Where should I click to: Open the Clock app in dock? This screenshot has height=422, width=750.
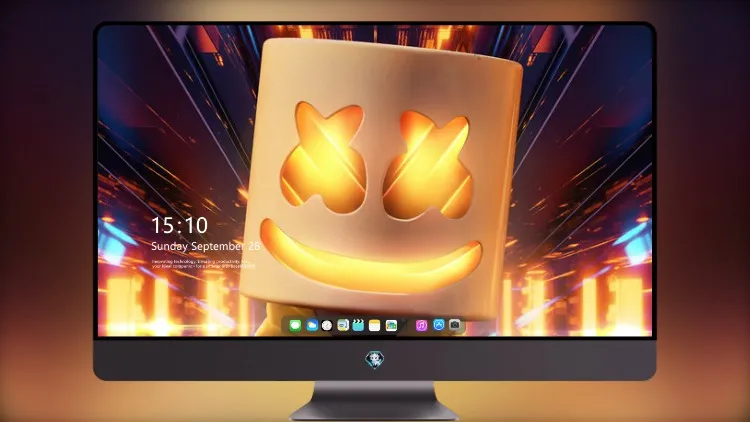(x=327, y=325)
